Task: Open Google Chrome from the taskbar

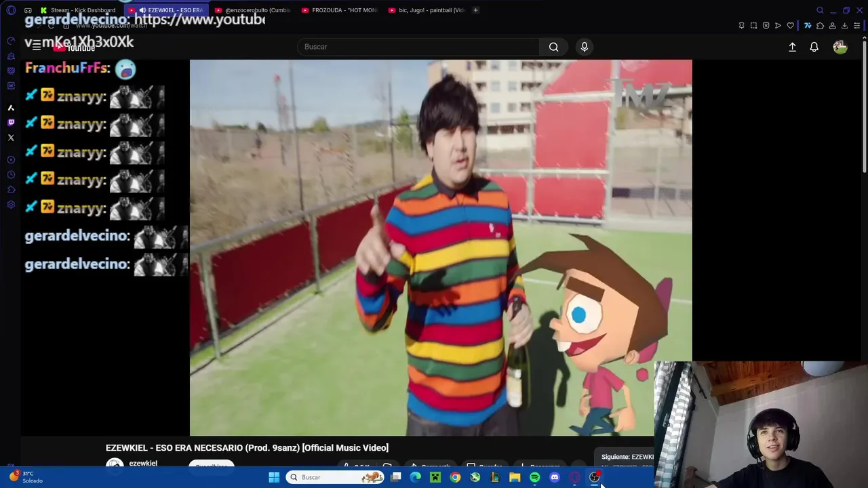Action: 455,477
